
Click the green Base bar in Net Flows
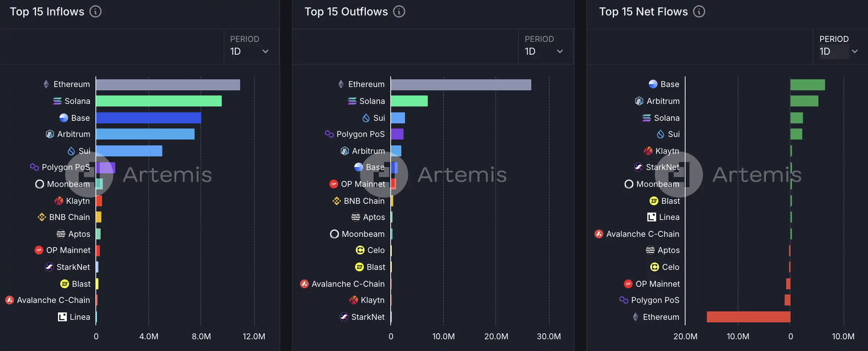808,85
